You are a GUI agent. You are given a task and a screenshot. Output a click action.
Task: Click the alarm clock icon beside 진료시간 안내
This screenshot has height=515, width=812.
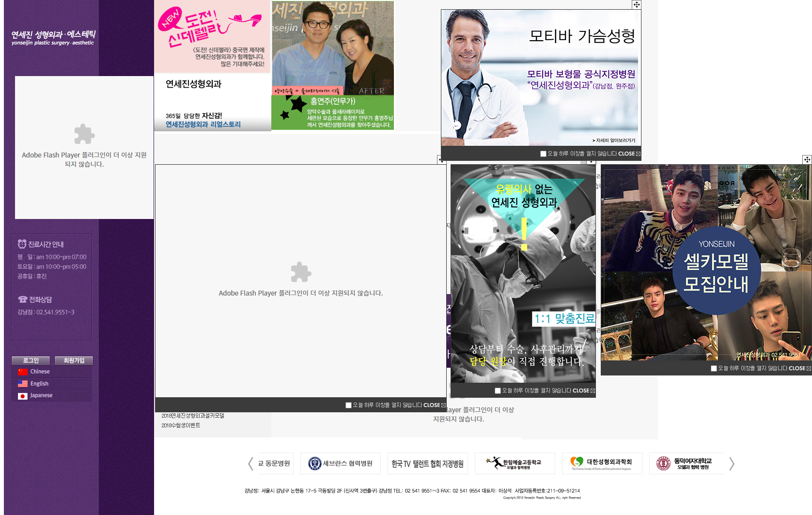(22, 244)
